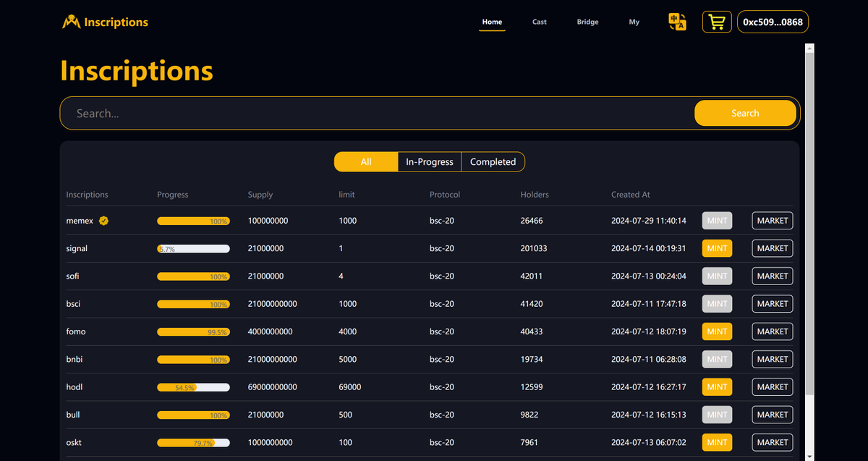Switch to the In-Progress tab

click(429, 161)
